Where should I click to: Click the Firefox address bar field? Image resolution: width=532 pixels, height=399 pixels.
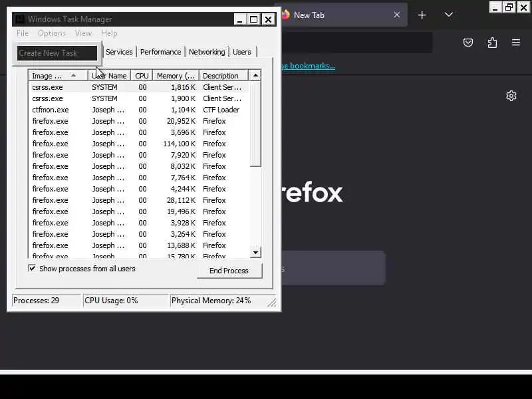(356, 43)
